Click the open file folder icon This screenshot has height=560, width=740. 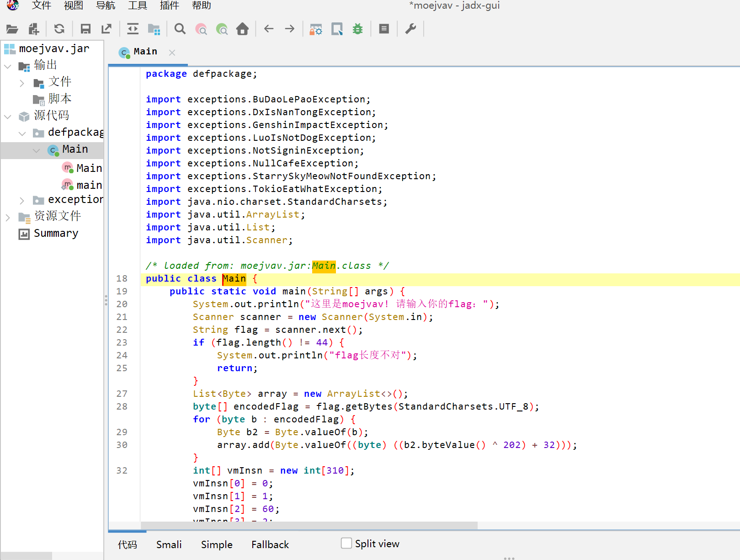pyautogui.click(x=12, y=29)
